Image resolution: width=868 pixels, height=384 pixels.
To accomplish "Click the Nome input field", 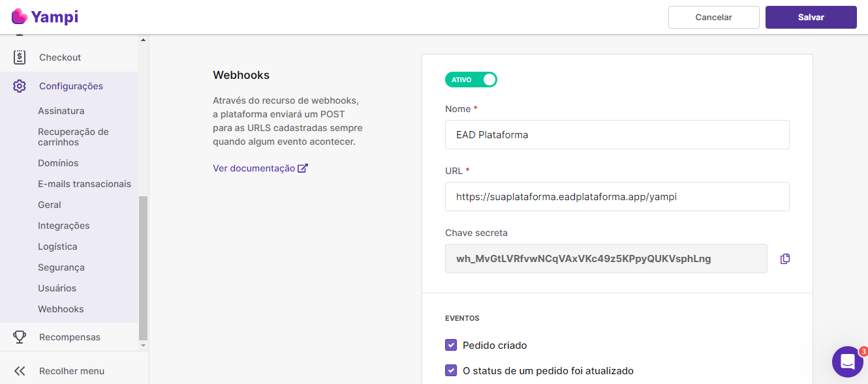I will (x=617, y=134).
